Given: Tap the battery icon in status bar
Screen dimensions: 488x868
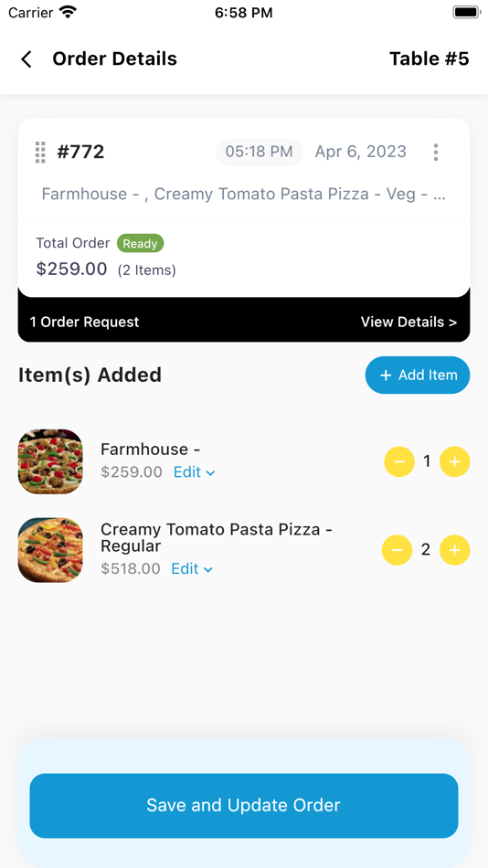Looking at the screenshot, I should (466, 12).
